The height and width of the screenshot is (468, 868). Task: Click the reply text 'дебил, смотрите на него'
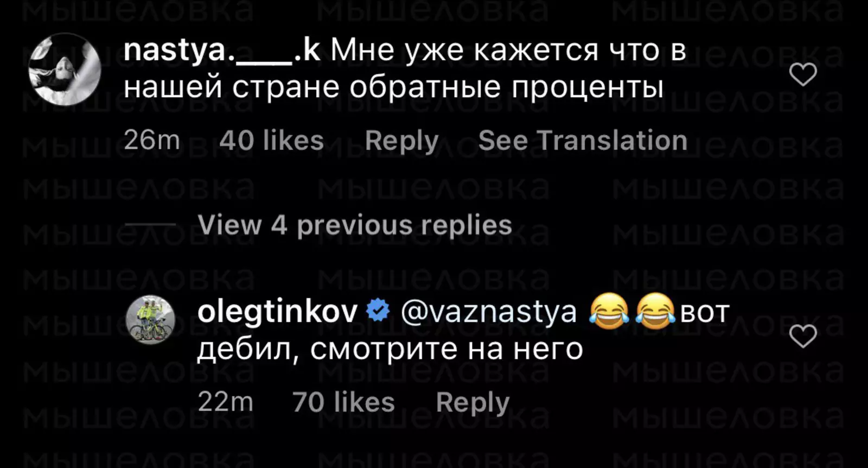coord(390,349)
